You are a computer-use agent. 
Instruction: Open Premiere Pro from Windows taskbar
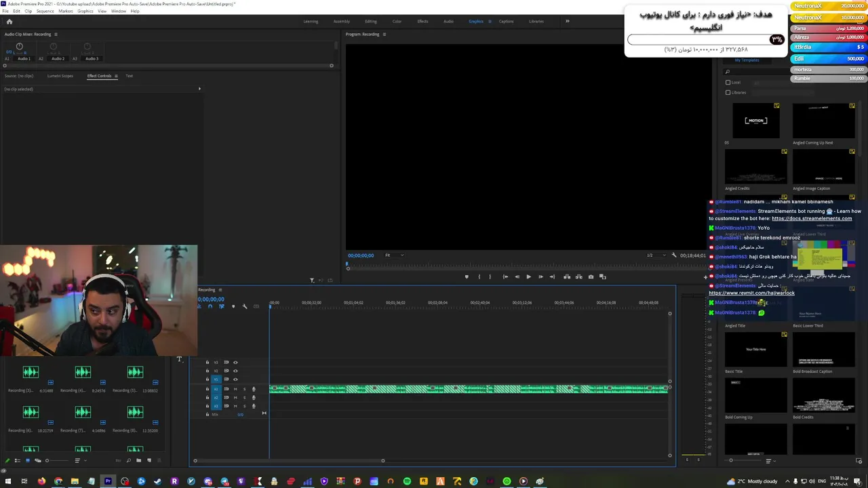click(108, 481)
